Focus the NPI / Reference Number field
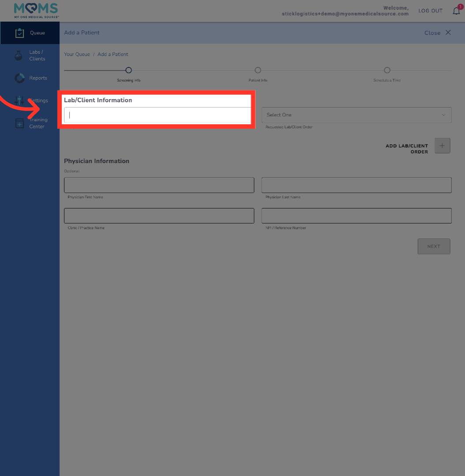Screen dimensions: 465x476 356,216
